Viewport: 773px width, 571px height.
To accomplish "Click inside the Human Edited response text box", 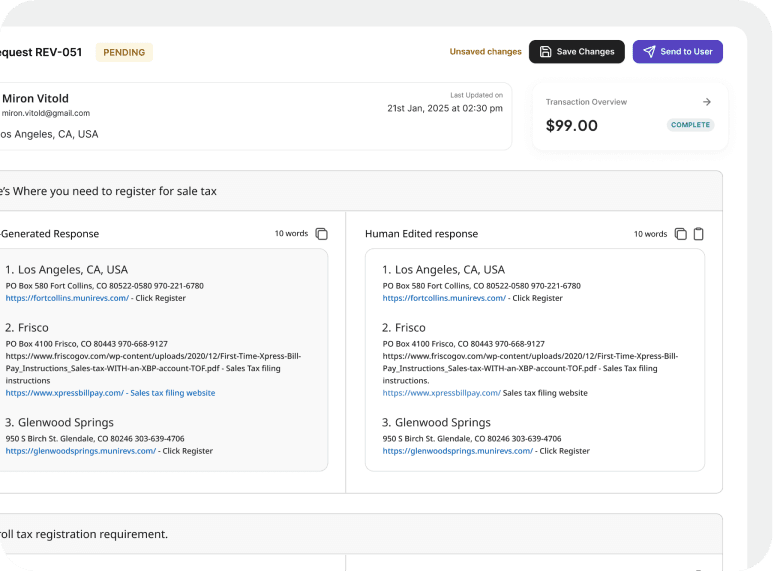I will coord(535,360).
